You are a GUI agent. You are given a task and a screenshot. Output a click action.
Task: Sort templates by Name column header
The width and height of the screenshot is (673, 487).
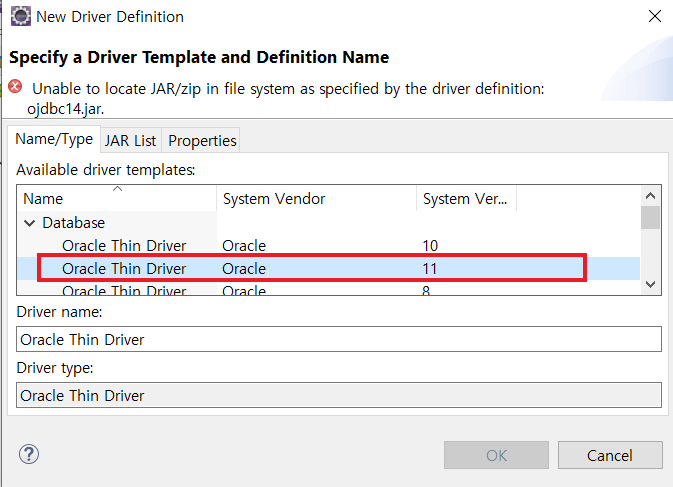point(117,199)
